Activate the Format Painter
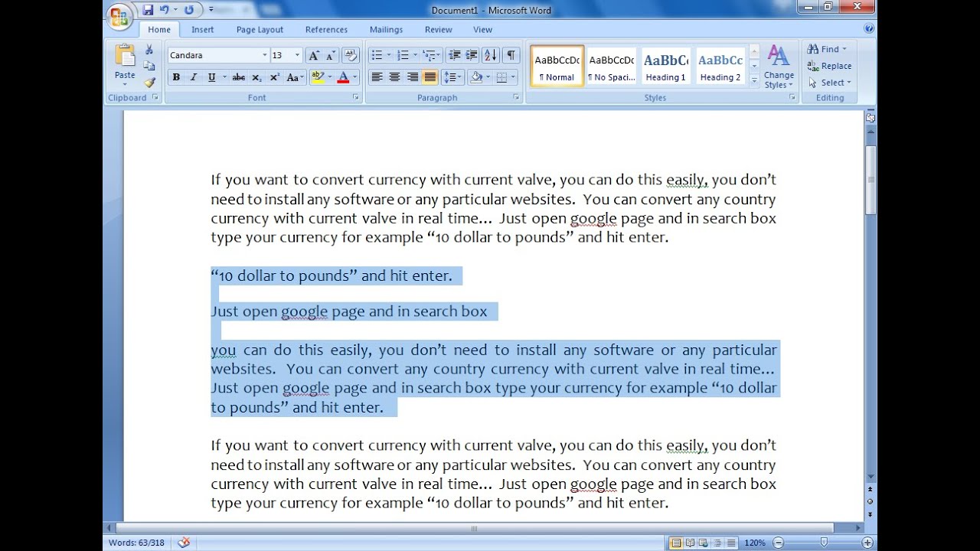 tap(149, 82)
